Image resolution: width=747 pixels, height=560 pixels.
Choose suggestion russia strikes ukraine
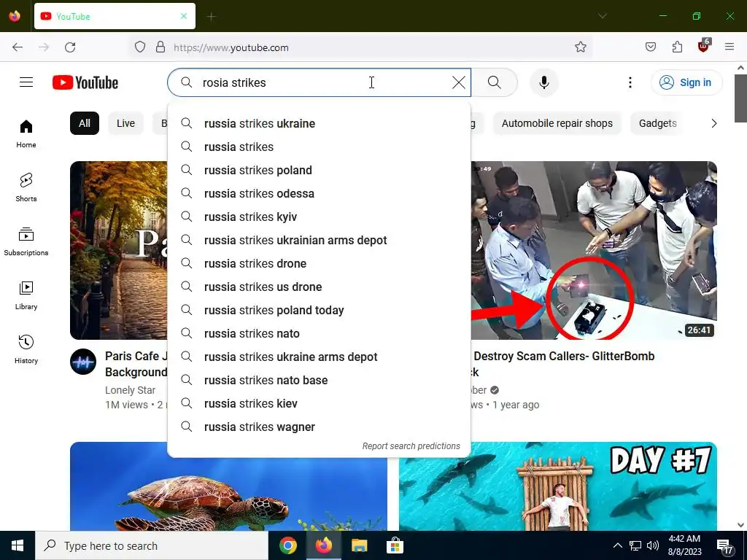[320, 123]
